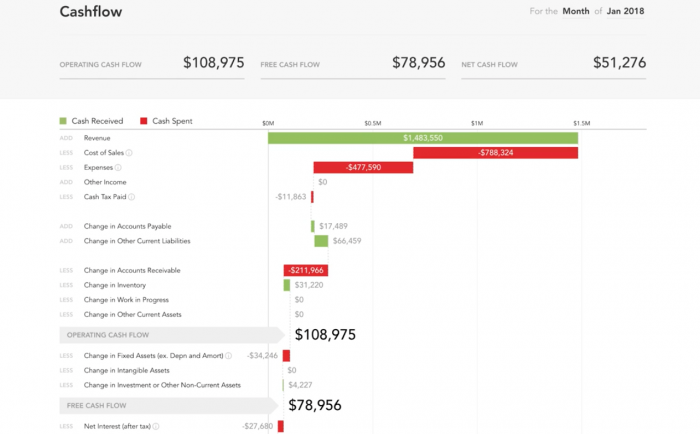Click the Change in Intangible Assets label

click(x=127, y=370)
